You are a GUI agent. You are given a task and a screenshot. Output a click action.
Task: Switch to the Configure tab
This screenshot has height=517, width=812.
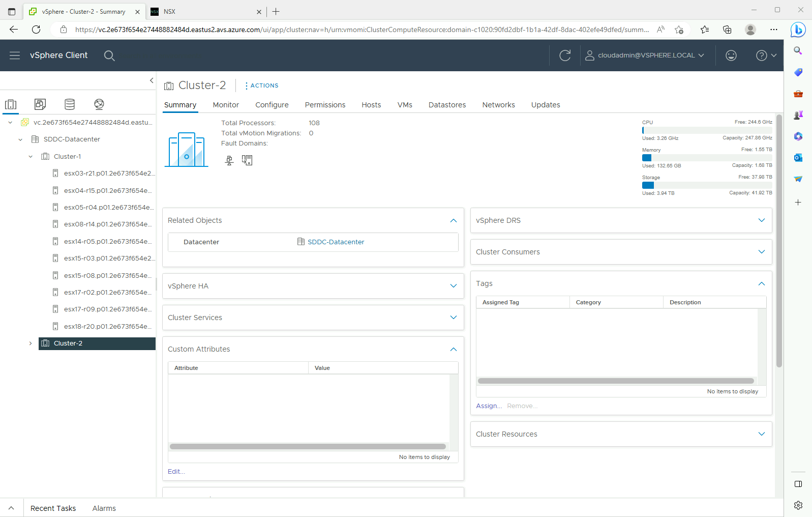pos(272,105)
